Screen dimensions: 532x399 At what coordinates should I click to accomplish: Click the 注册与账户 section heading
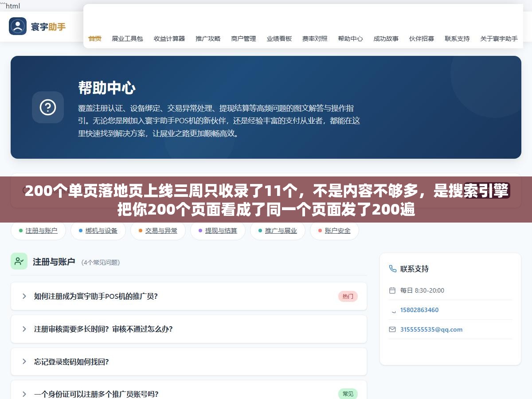pyautogui.click(x=54, y=262)
